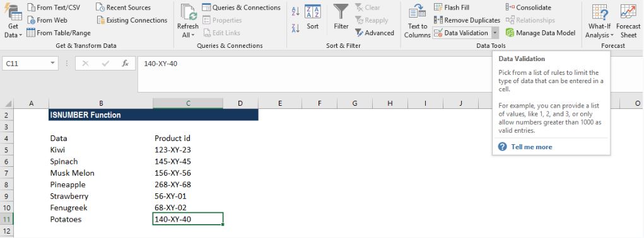
Task: Open Data Validation dialog
Action: click(x=462, y=33)
